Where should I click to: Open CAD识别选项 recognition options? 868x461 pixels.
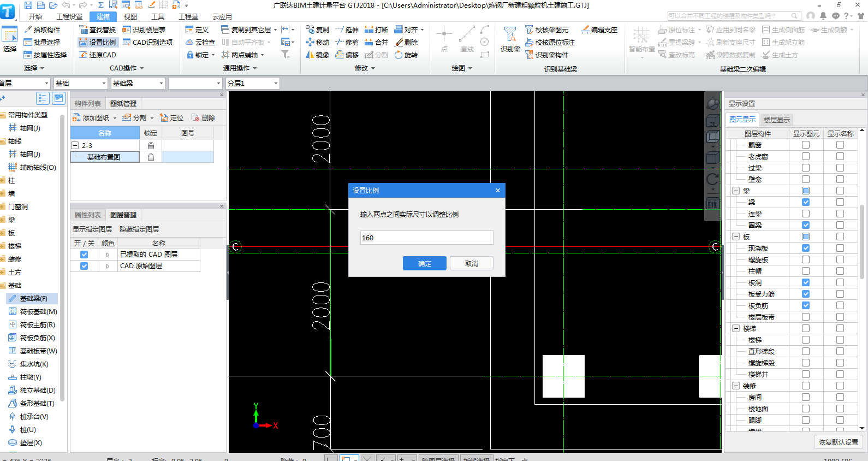click(147, 42)
